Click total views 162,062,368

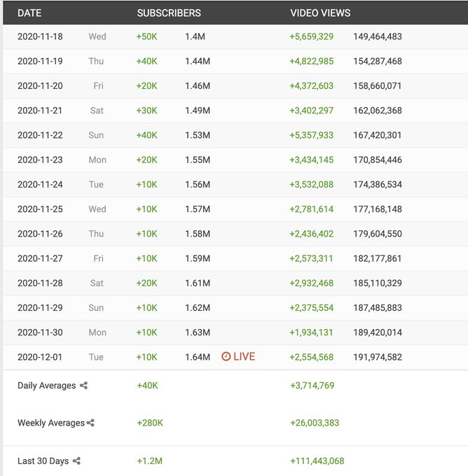click(378, 111)
